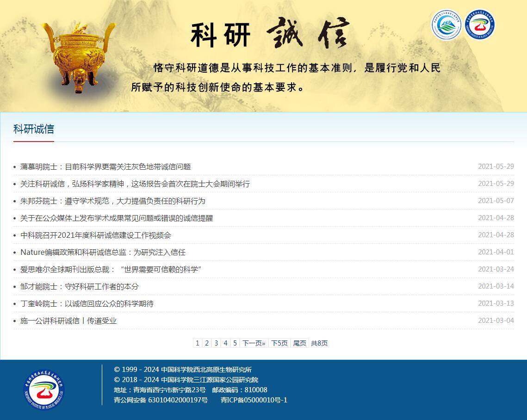Open 丁奎岭院士 article link
The image size is (527, 420).
coord(87,303)
